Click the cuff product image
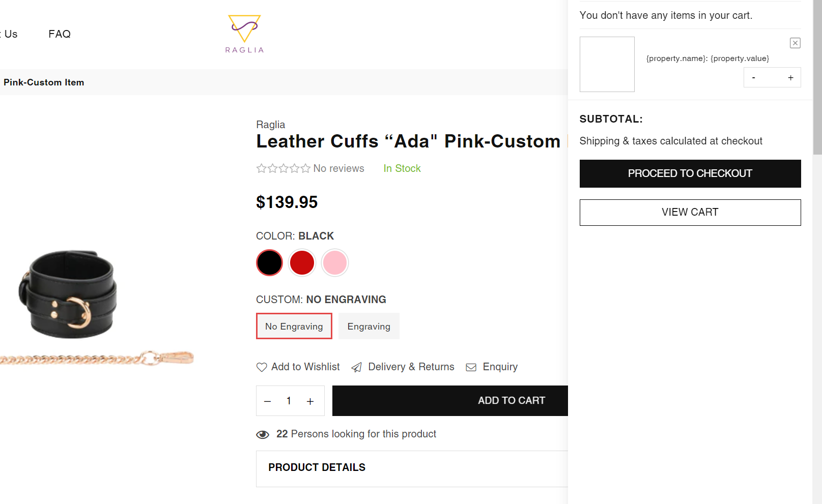Image resolution: width=822 pixels, height=504 pixels. (x=71, y=295)
